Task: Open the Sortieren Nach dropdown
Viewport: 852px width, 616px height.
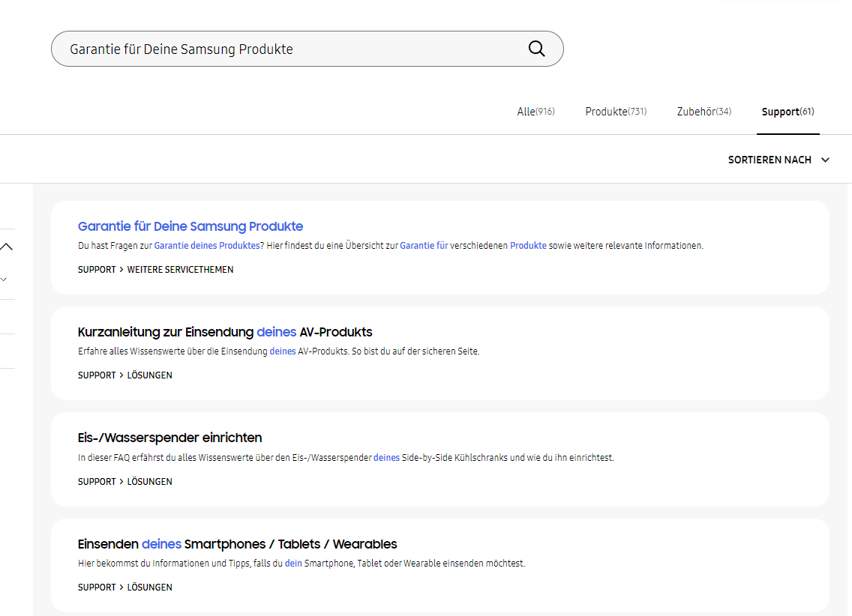Action: click(x=778, y=160)
